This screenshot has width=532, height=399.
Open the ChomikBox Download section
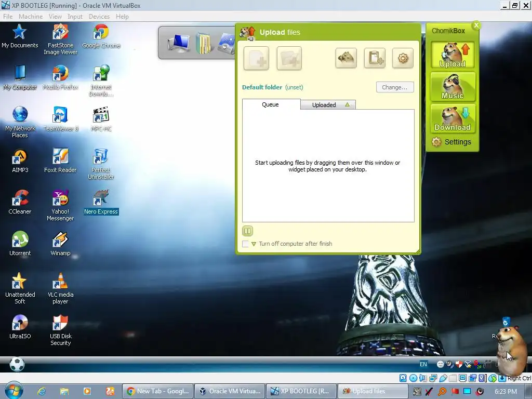tap(453, 118)
